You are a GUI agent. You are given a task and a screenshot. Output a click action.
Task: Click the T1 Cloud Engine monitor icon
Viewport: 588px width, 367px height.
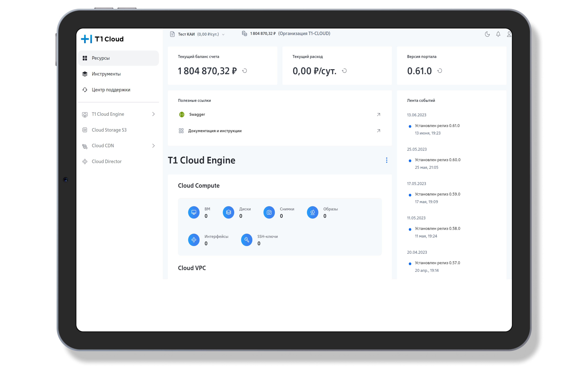click(85, 114)
